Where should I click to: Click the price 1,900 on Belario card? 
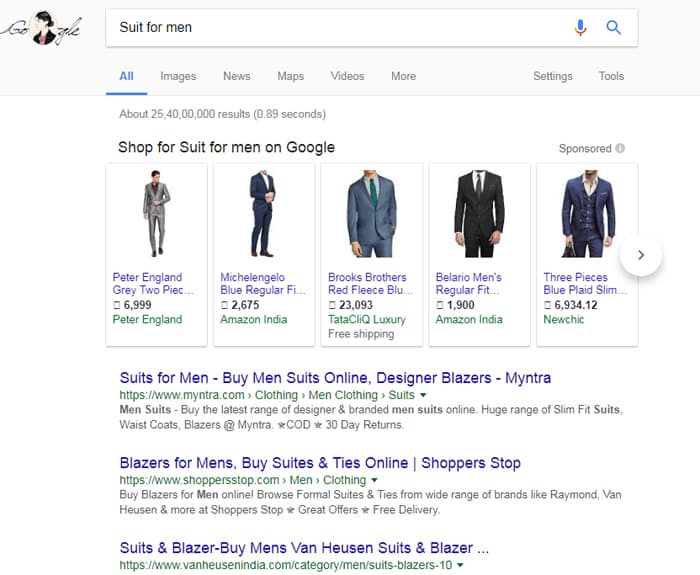[x=455, y=305]
